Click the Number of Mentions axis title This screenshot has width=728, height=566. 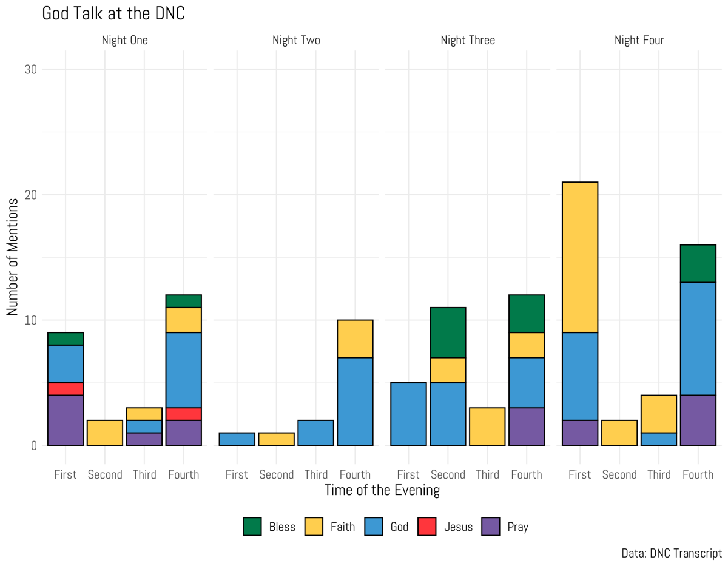pos(13,257)
